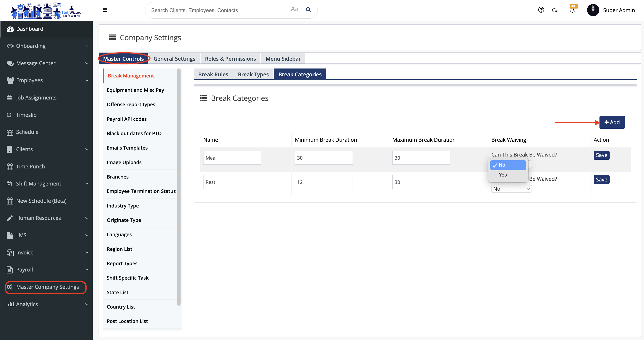This screenshot has width=644, height=340.
Task: Open the chat messages icon
Action: (555, 10)
